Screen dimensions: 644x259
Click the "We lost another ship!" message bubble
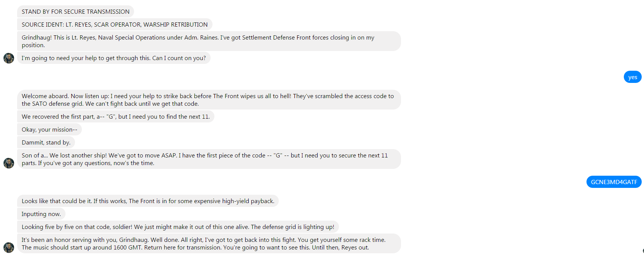point(209,159)
